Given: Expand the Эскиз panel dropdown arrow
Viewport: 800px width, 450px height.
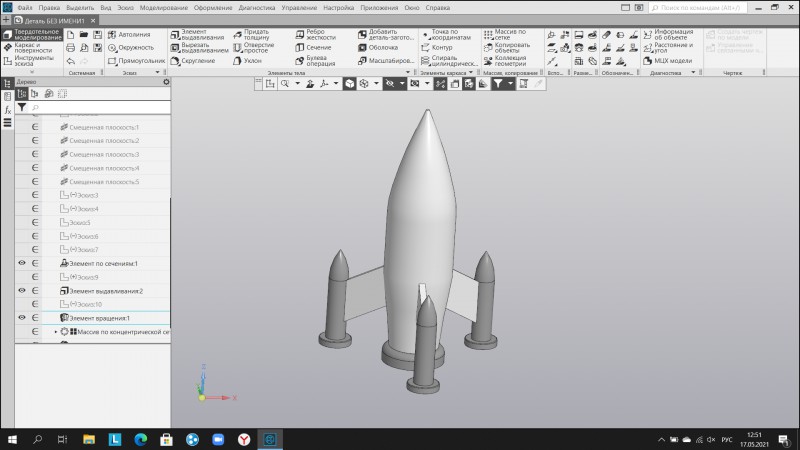Looking at the screenshot, I should pyautogui.click(x=158, y=72).
